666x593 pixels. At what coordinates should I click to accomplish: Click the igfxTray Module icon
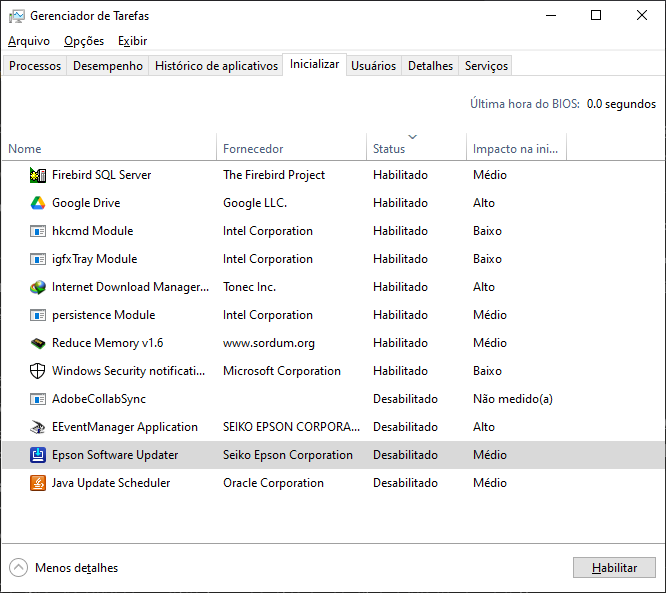(38, 259)
